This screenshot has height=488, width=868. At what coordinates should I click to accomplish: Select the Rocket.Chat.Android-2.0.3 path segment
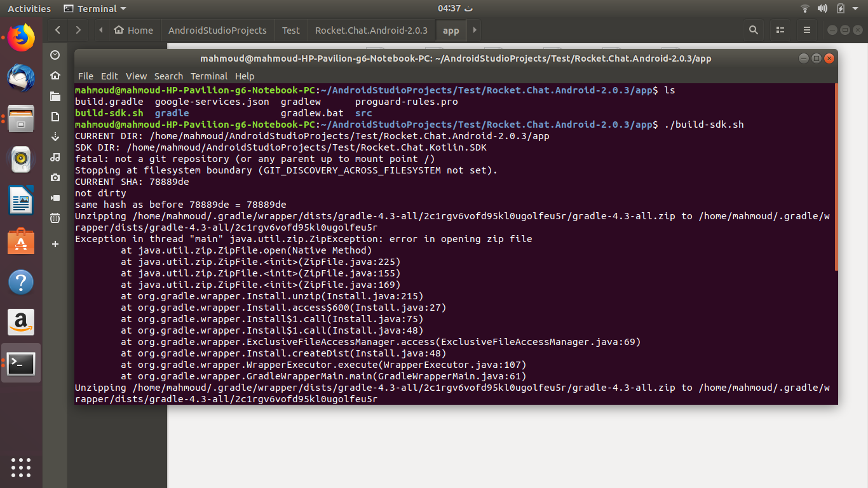pyautogui.click(x=372, y=30)
